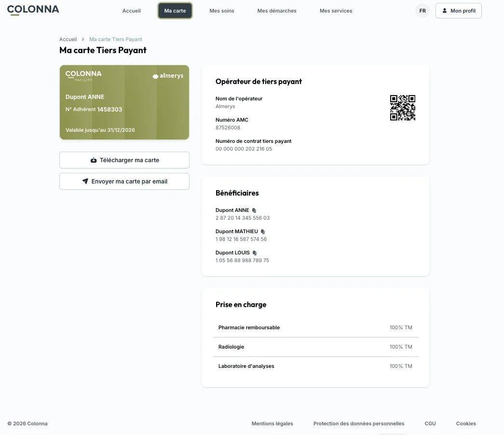Image resolution: width=504 pixels, height=435 pixels.
Task: Click the Colonna logo in header
Action: (33, 10)
